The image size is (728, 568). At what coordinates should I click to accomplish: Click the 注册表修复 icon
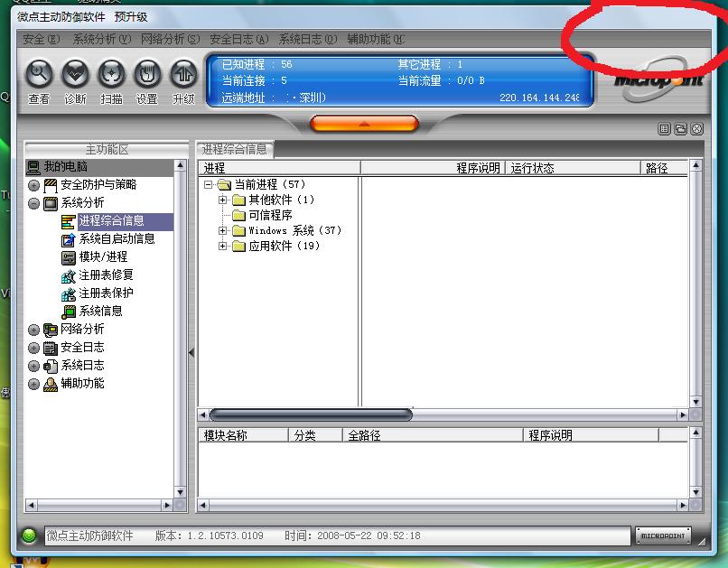coord(69,275)
